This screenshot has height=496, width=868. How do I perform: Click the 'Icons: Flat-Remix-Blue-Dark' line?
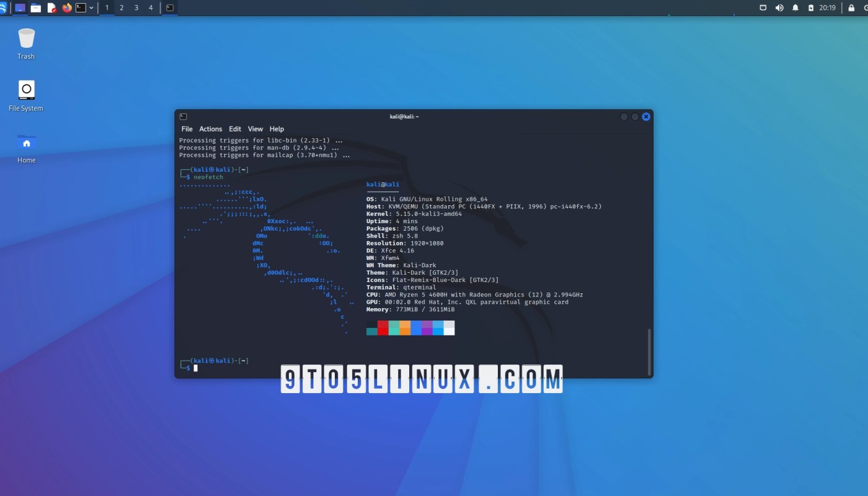click(x=432, y=280)
